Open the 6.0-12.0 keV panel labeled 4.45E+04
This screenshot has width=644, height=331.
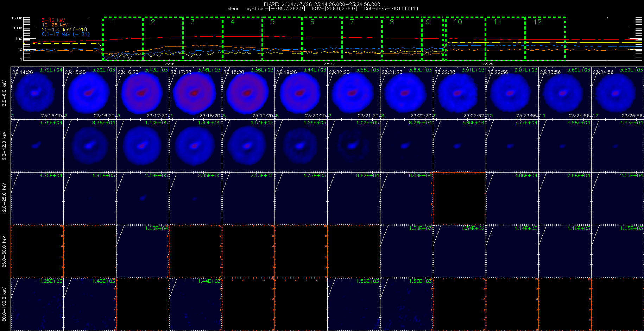[x=618, y=146]
